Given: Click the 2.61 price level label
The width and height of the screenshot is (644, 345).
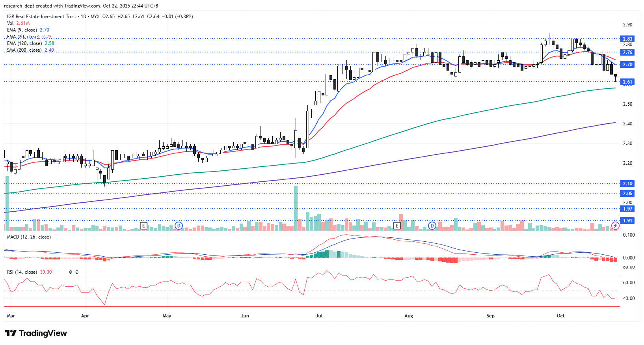Looking at the screenshot, I should (627, 82).
